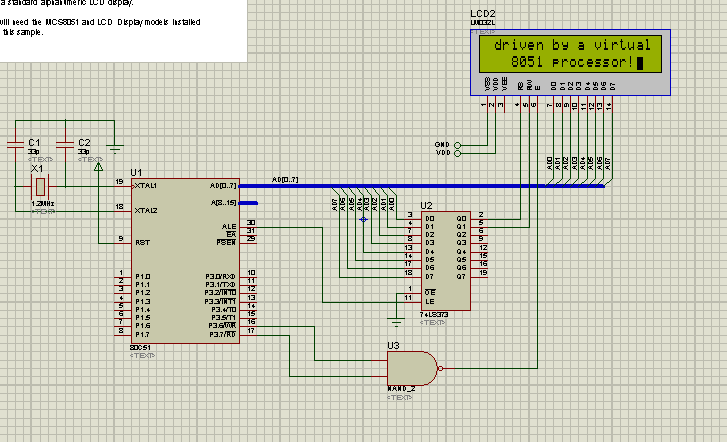Select the X1 crystal symbol
Screen dimensions: 727x442
[40, 186]
